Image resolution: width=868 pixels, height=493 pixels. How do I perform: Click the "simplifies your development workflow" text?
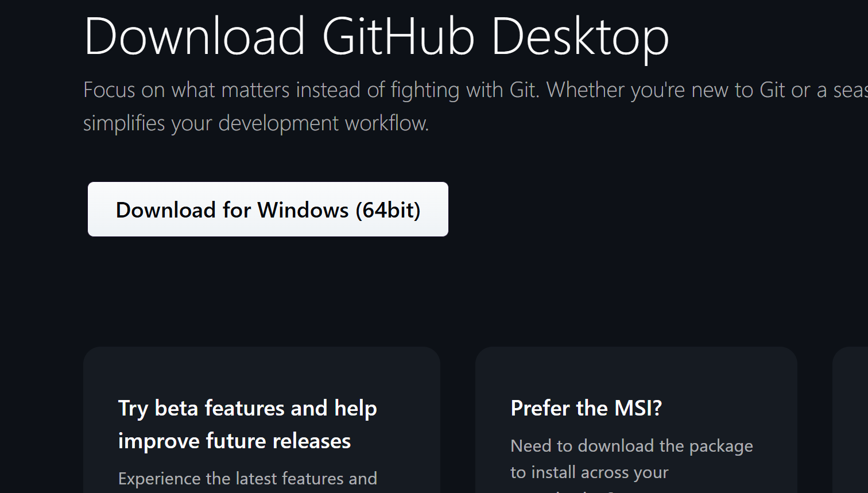[256, 123]
